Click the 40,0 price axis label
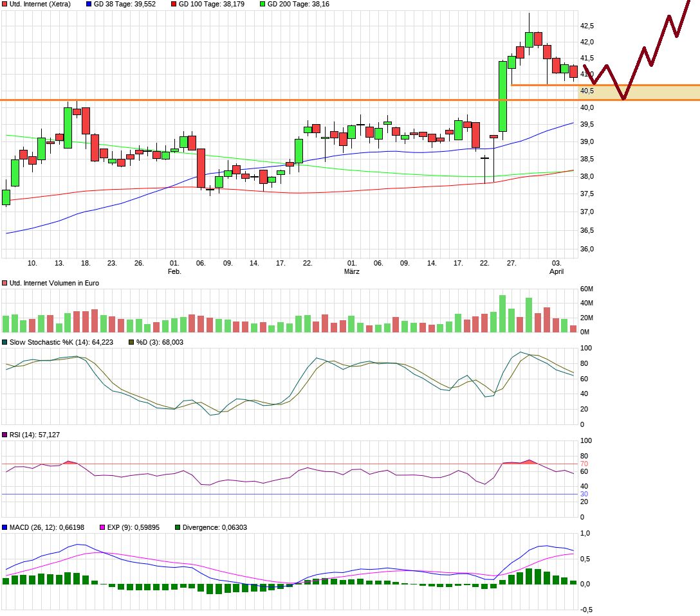The height and width of the screenshot is (616, 700). [x=587, y=107]
